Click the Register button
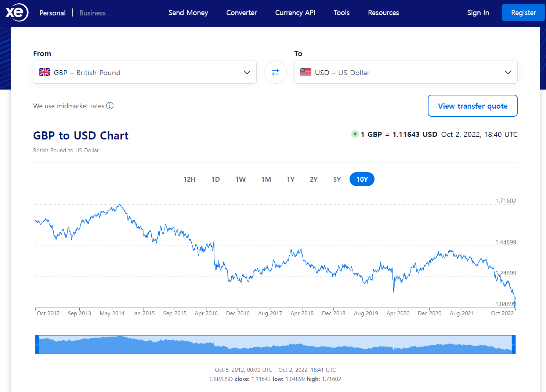Viewport: 546px width, 392px height. (523, 12)
